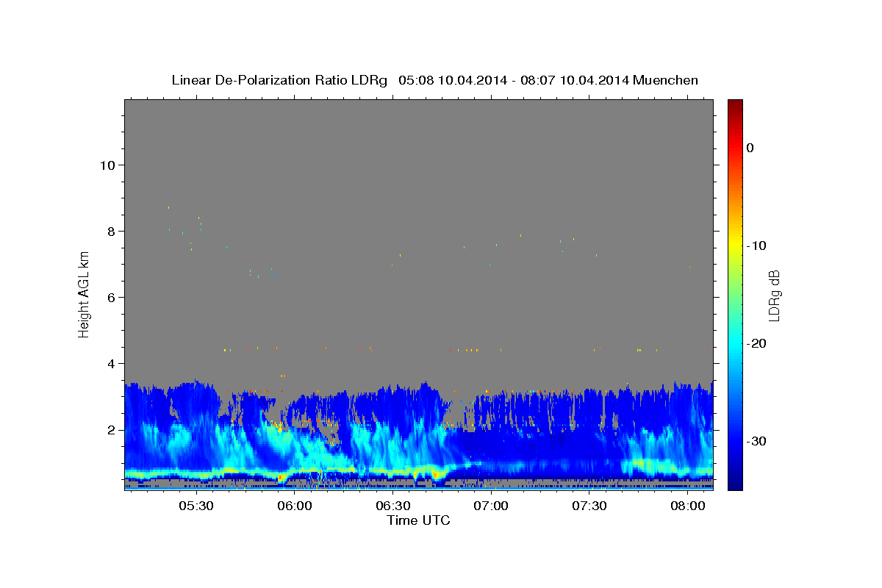
Task: Click the 07:00 time tick label
Action: coord(491,506)
